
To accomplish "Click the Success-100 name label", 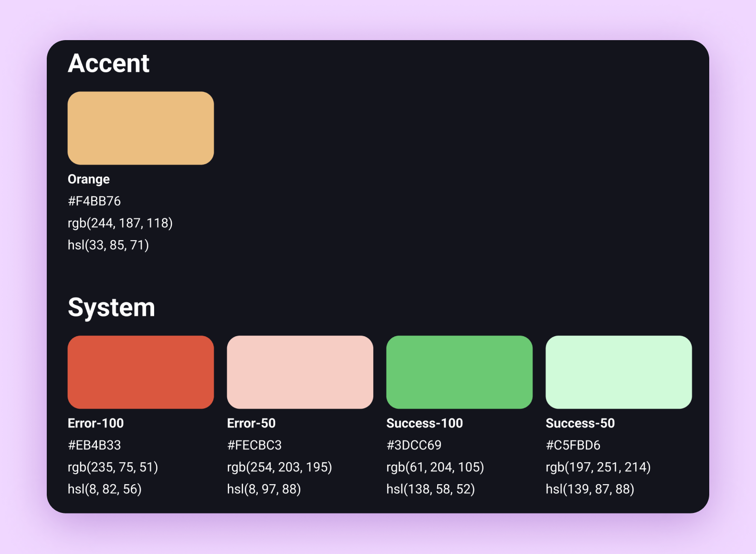I will point(424,423).
